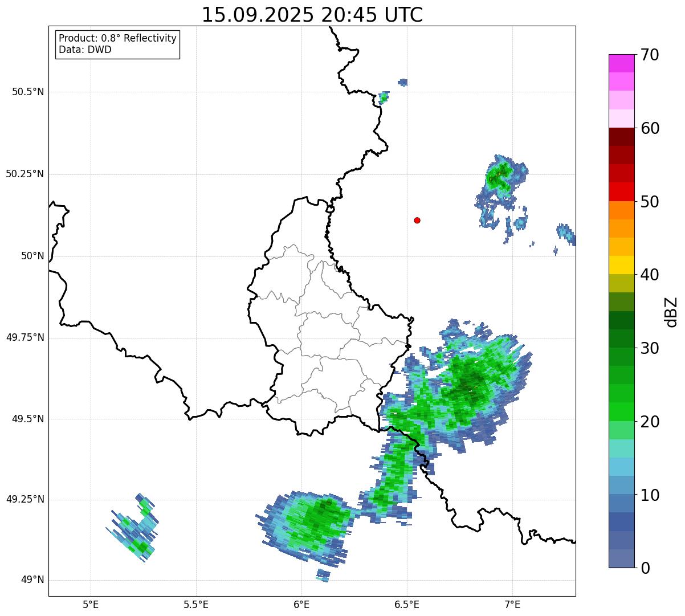
Task: Click the bright red colorbar segment
Action: 621,192
